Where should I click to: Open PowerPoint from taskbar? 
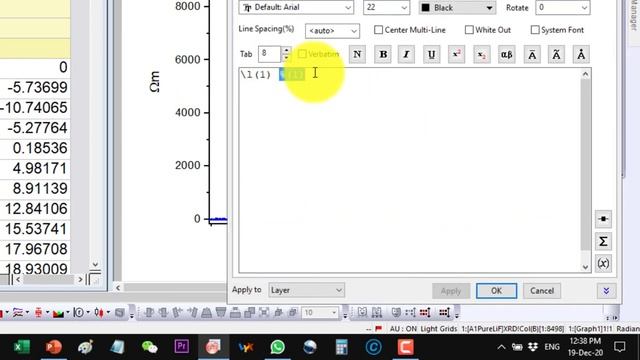pos(53,347)
